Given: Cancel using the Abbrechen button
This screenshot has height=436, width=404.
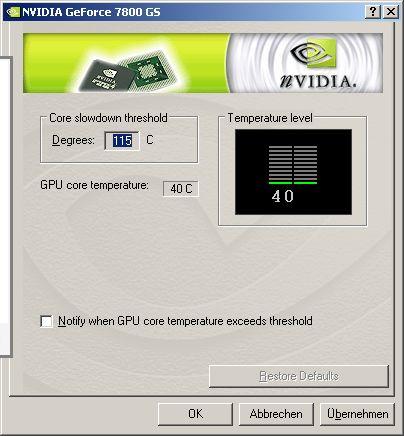Looking at the screenshot, I should pos(276,414).
